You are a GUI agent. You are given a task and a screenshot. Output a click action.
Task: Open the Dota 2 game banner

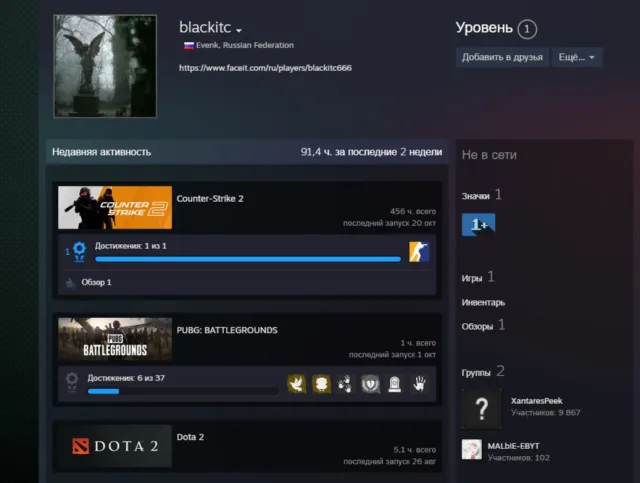[x=115, y=446]
